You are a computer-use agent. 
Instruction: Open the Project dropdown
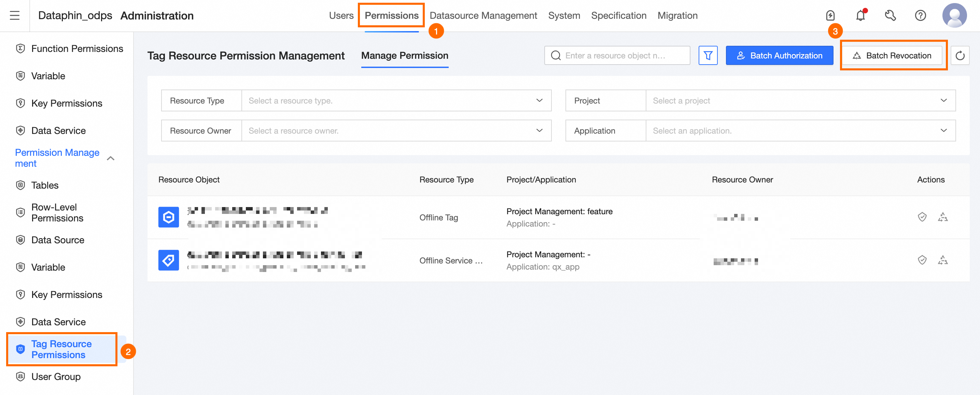pyautogui.click(x=800, y=100)
